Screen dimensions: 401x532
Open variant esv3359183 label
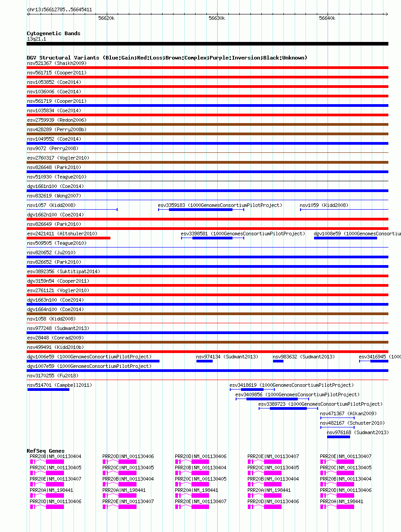pos(220,205)
